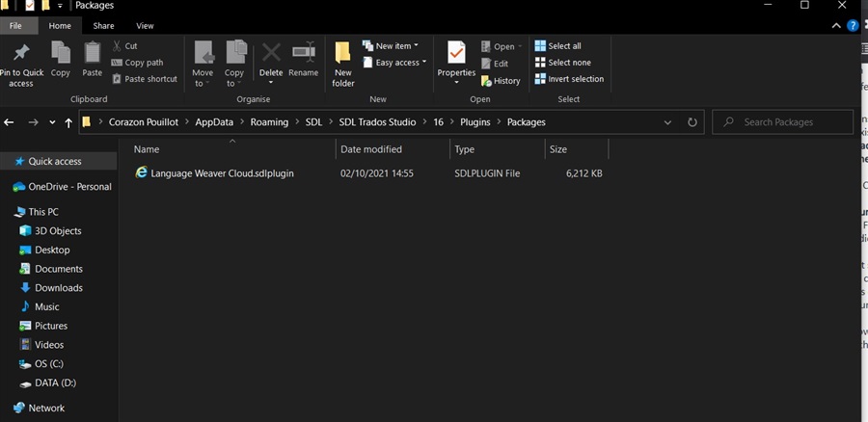The height and width of the screenshot is (422, 868).
Task: Go back to previous folder
Action: (x=10, y=122)
